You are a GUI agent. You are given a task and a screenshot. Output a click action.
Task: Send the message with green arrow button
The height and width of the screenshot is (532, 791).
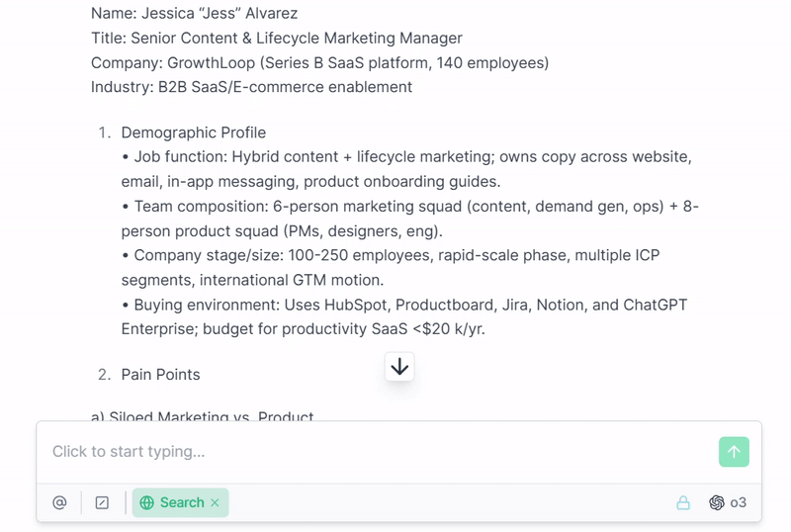(734, 452)
